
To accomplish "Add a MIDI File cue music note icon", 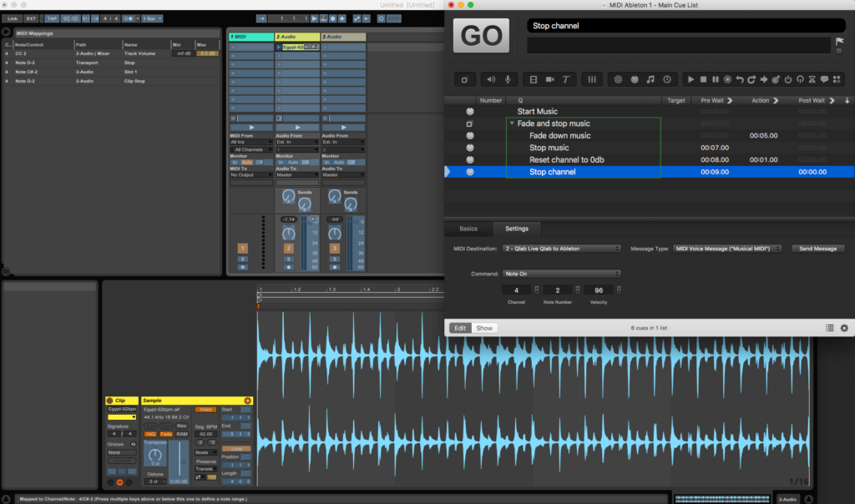I will point(650,79).
